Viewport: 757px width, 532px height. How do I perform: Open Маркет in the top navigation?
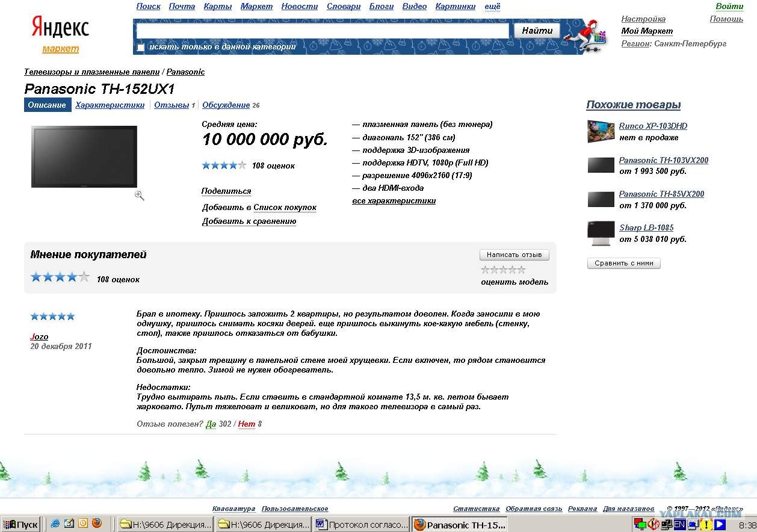256,6
